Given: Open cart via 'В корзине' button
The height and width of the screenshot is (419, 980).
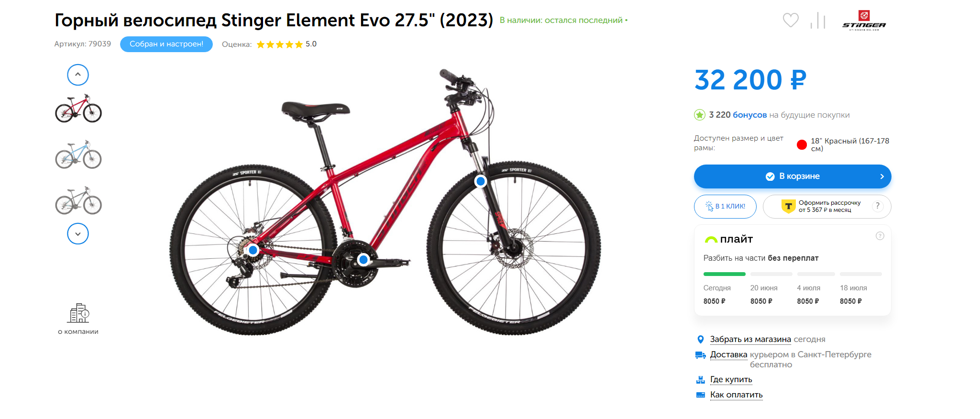Looking at the screenshot, I should coord(793,176).
